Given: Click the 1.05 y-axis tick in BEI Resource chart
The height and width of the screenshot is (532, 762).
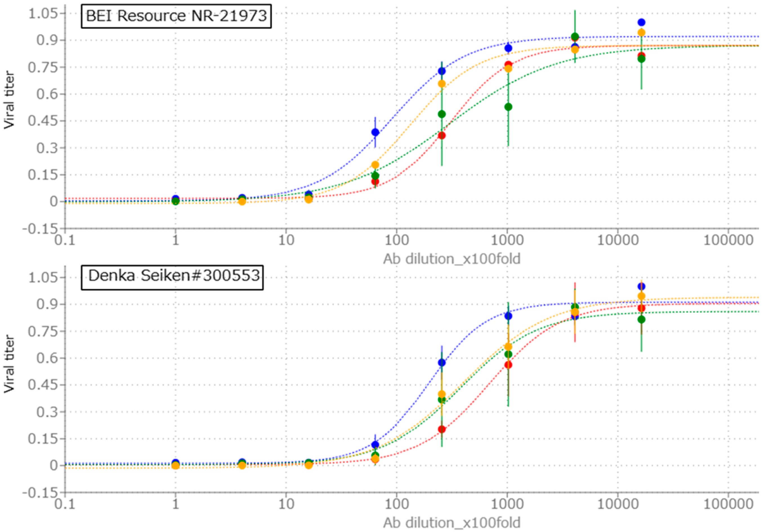Looking at the screenshot, I should point(44,14).
